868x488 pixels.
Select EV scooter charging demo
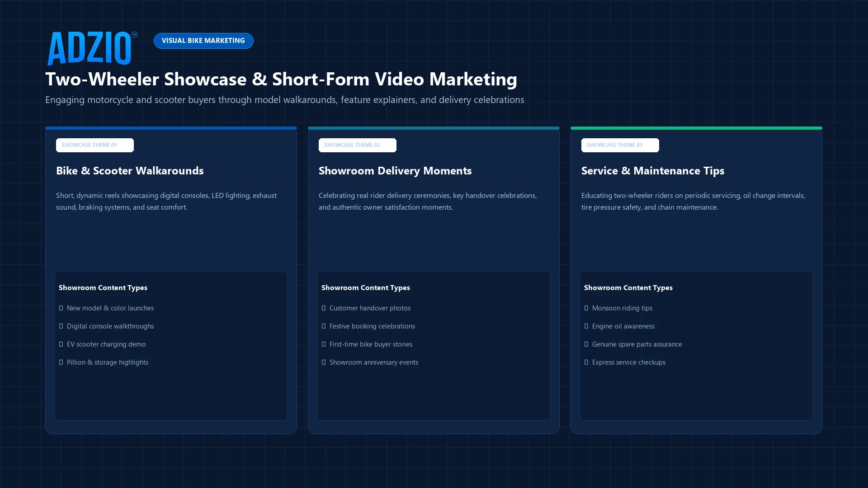tap(106, 344)
